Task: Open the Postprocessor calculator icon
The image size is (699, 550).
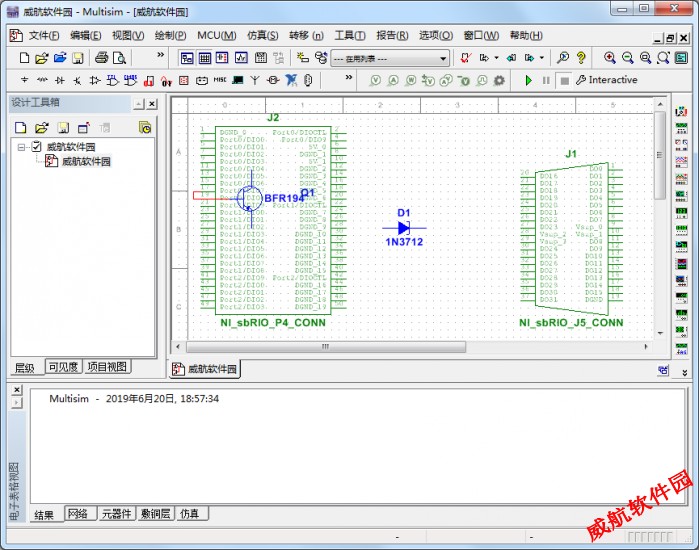Action: (261, 58)
